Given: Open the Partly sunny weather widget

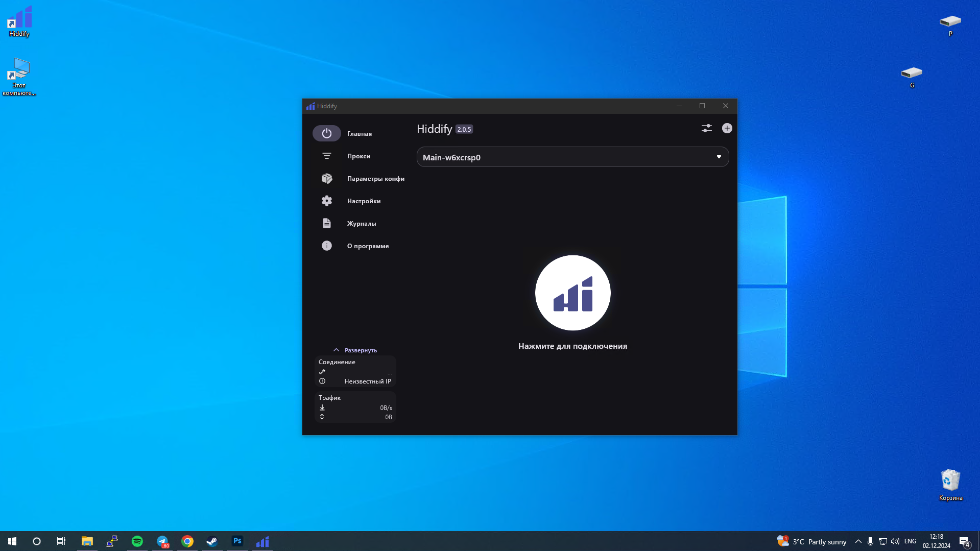Looking at the screenshot, I should [811, 541].
